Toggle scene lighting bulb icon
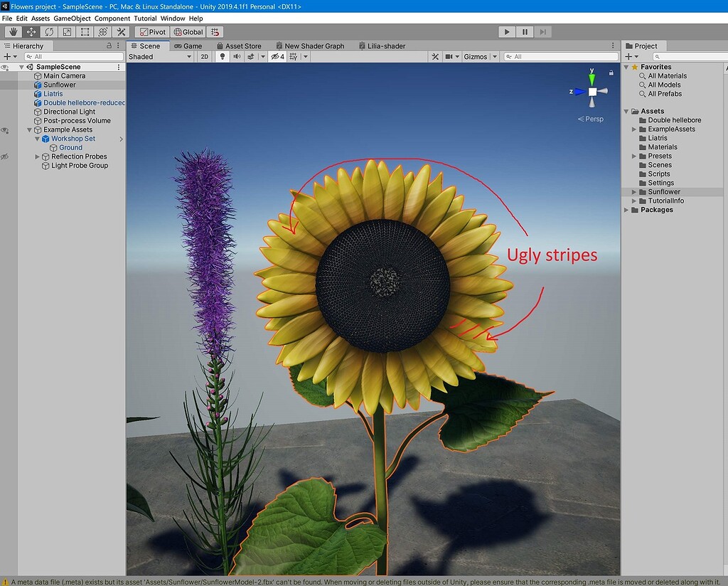The height and width of the screenshot is (586, 728). (223, 57)
